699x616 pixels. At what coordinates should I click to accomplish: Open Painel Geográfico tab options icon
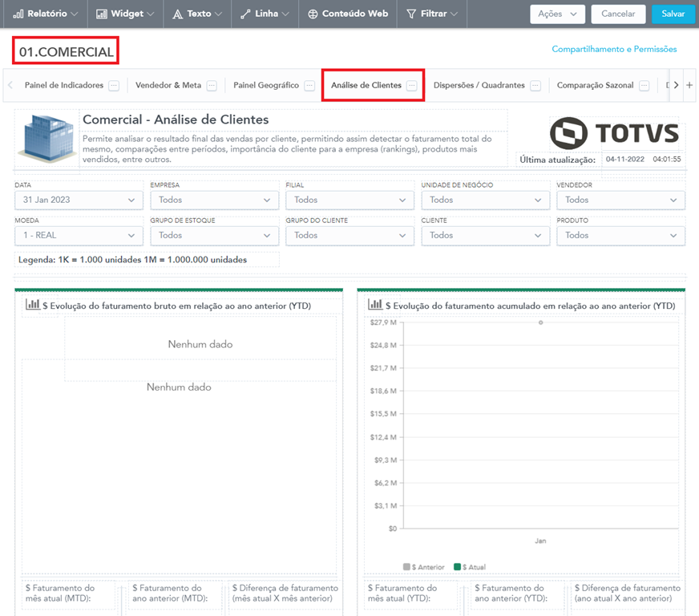(x=309, y=86)
